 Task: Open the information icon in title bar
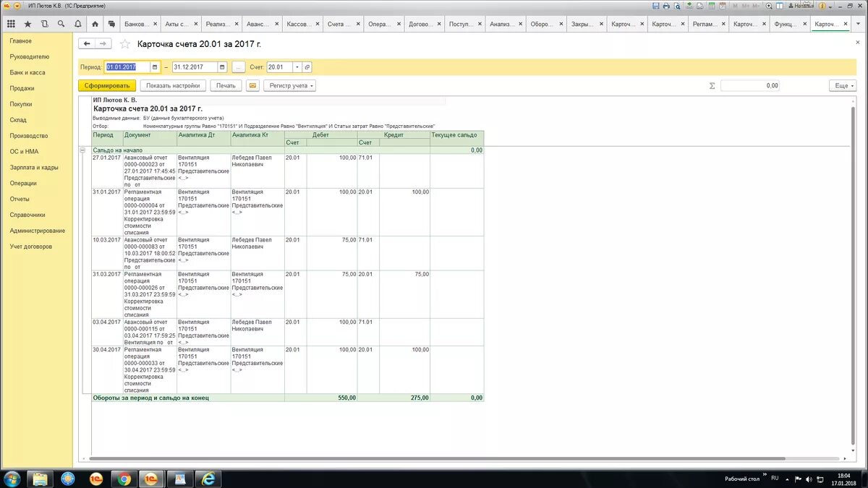coord(822,5)
